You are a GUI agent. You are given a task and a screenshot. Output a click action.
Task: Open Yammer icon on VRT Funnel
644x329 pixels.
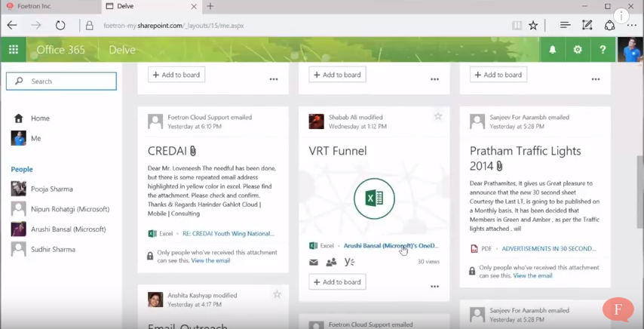(x=349, y=262)
